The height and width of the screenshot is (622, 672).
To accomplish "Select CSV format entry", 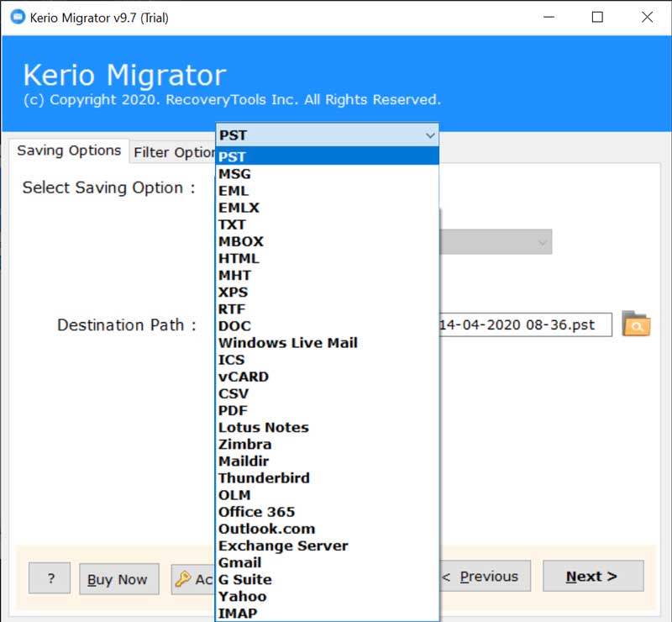I will pyautogui.click(x=328, y=393).
